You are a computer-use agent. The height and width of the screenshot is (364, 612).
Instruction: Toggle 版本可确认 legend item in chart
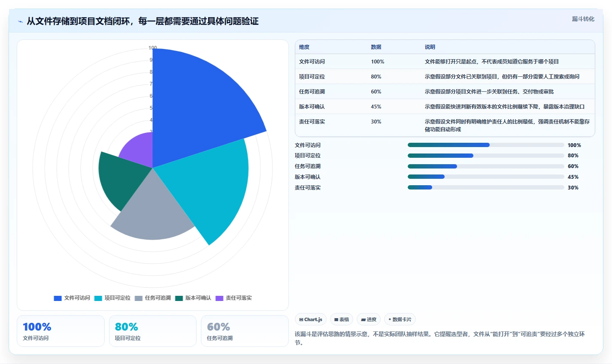point(193,298)
